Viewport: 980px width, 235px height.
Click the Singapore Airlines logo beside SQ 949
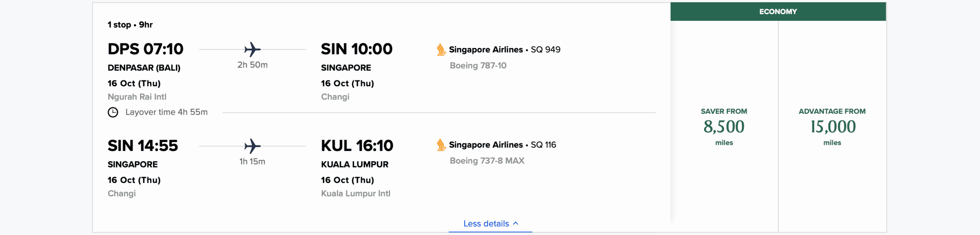[x=441, y=49]
